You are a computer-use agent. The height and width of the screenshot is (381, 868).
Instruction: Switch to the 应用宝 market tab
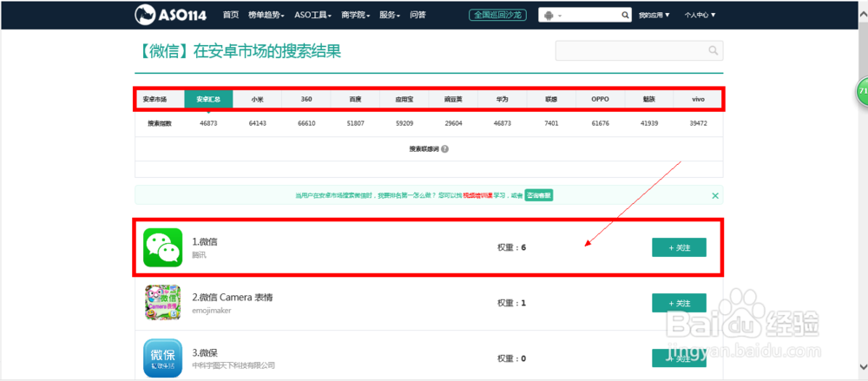click(x=404, y=100)
